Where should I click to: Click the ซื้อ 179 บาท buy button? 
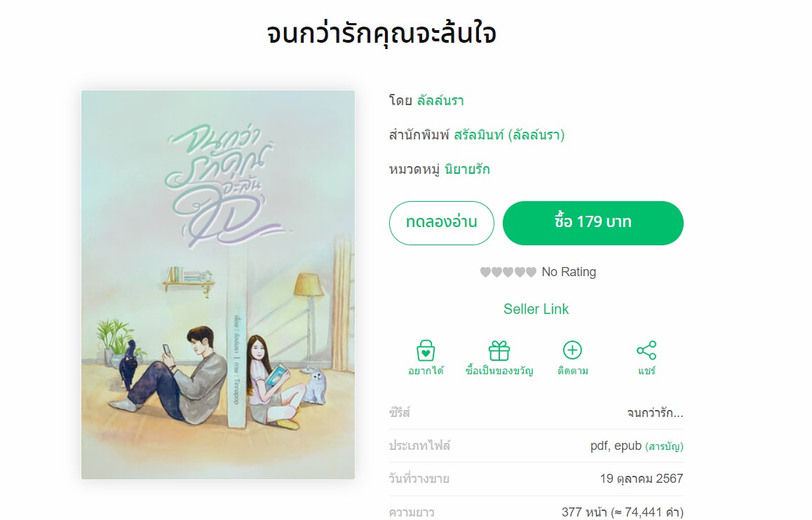click(x=593, y=223)
